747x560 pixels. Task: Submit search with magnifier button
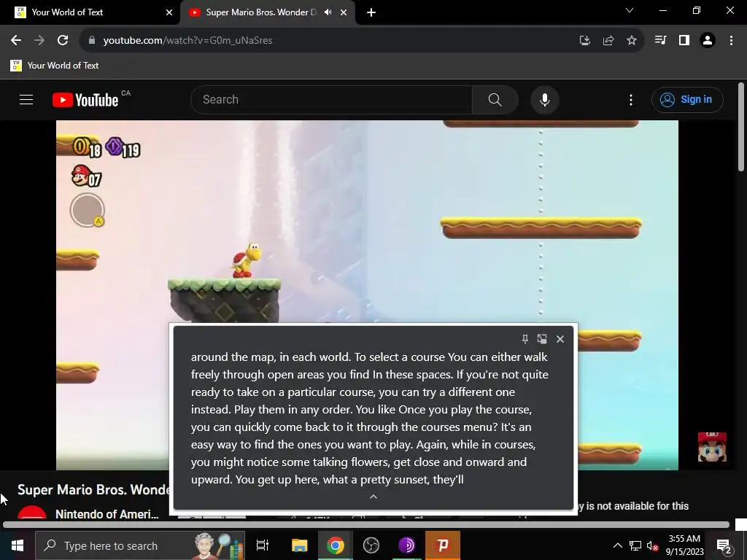click(495, 99)
